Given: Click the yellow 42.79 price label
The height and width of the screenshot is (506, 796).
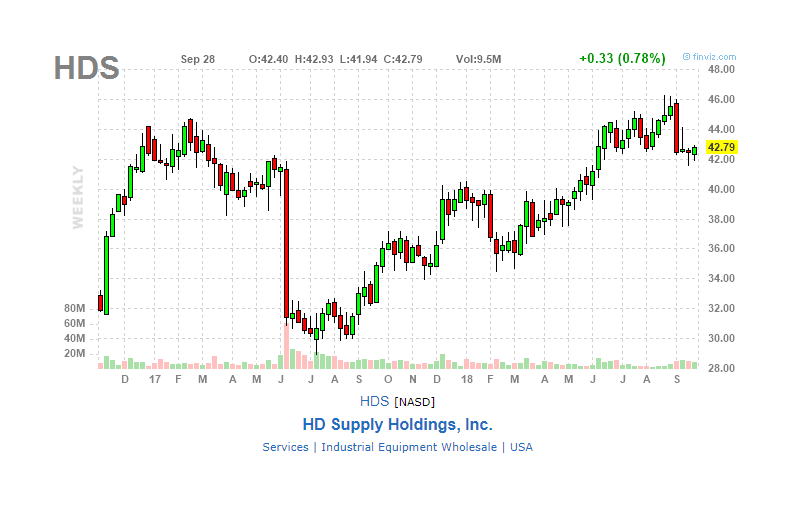Looking at the screenshot, I should coord(721,147).
